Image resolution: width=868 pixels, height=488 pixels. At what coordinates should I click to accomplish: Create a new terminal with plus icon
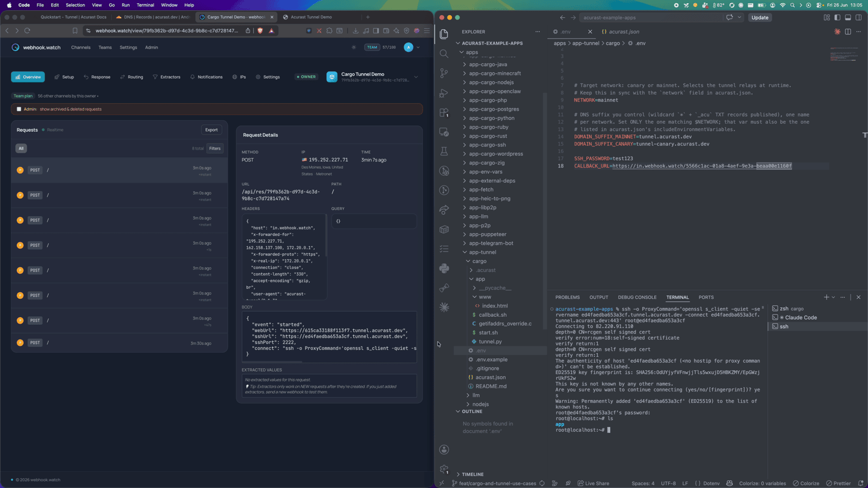(826, 297)
